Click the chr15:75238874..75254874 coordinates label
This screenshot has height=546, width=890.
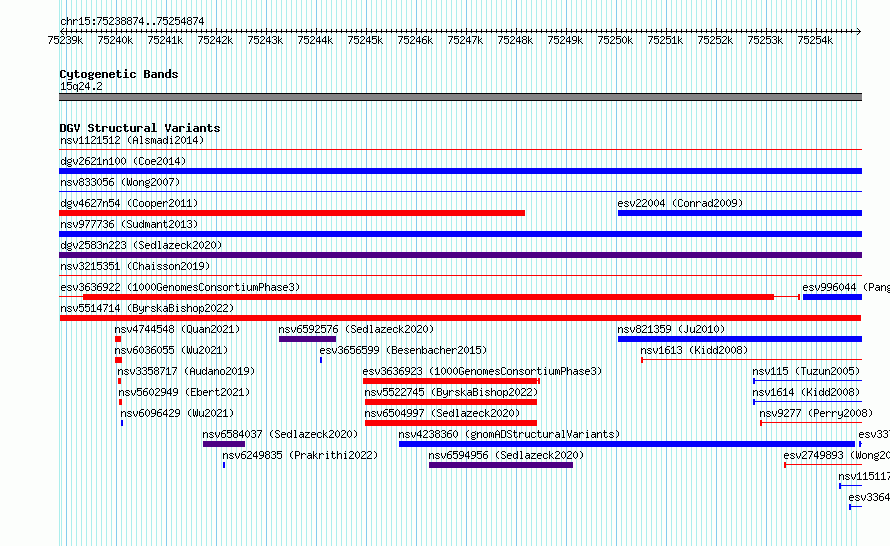[x=132, y=21]
